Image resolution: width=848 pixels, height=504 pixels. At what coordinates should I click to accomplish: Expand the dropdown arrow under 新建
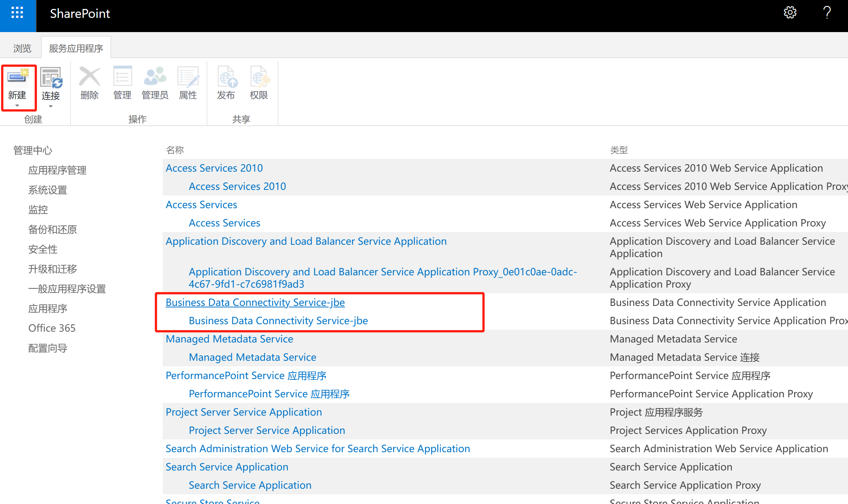click(17, 106)
